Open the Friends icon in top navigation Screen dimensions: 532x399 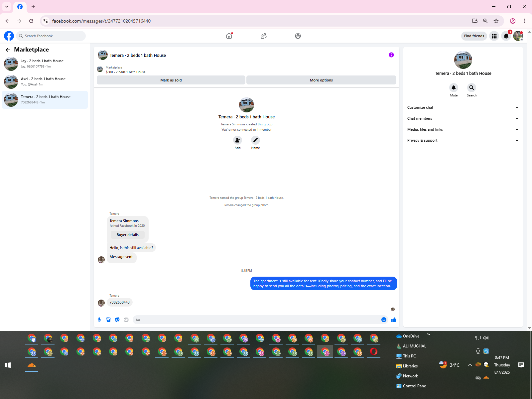point(264,36)
